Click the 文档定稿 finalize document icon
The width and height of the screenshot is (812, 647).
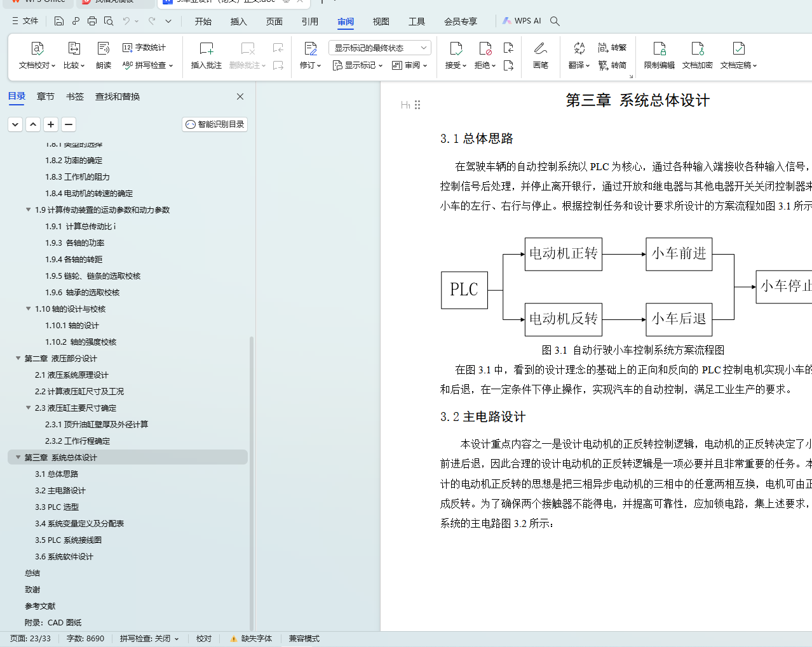pyautogui.click(x=738, y=49)
